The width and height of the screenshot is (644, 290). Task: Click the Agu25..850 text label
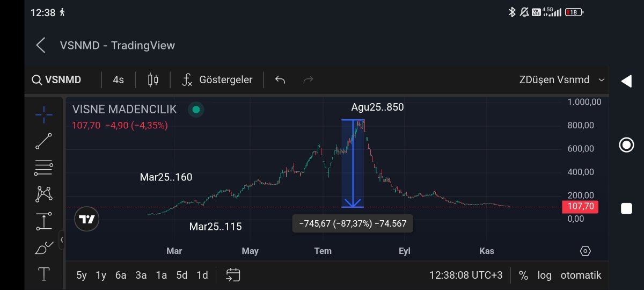(377, 107)
